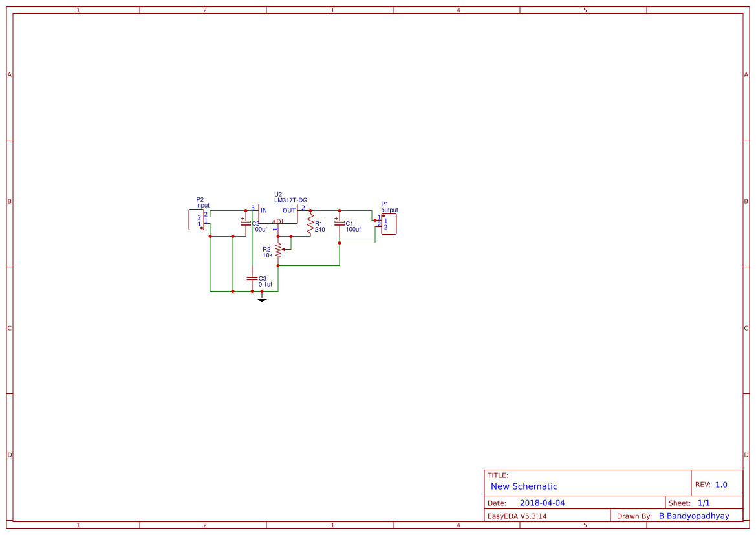This screenshot has width=756, height=535.
Task: Select electrolytic capacitor C1 100uf
Action: pyautogui.click(x=339, y=223)
